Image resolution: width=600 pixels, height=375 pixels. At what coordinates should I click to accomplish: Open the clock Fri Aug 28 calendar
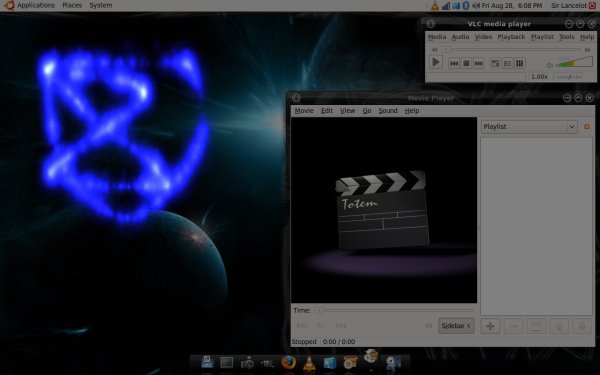pyautogui.click(x=512, y=5)
